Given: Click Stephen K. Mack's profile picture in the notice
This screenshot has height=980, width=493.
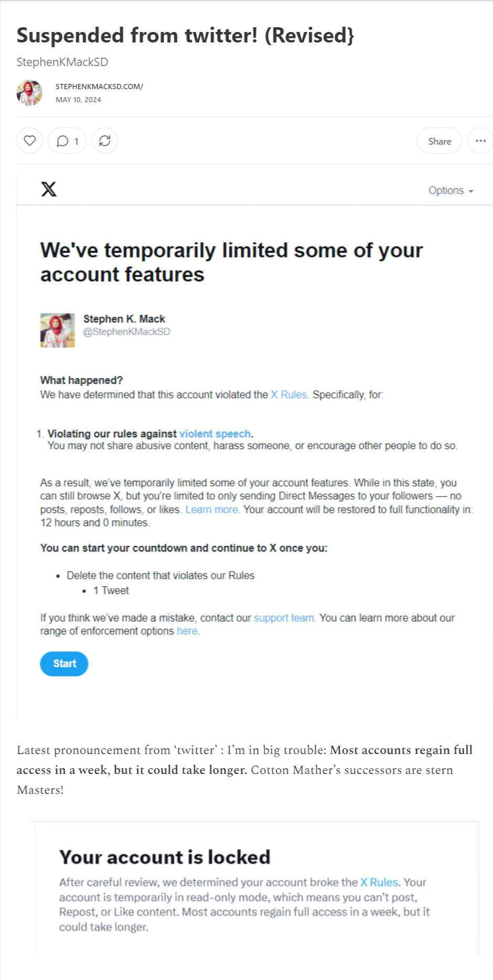Looking at the screenshot, I should click(57, 330).
